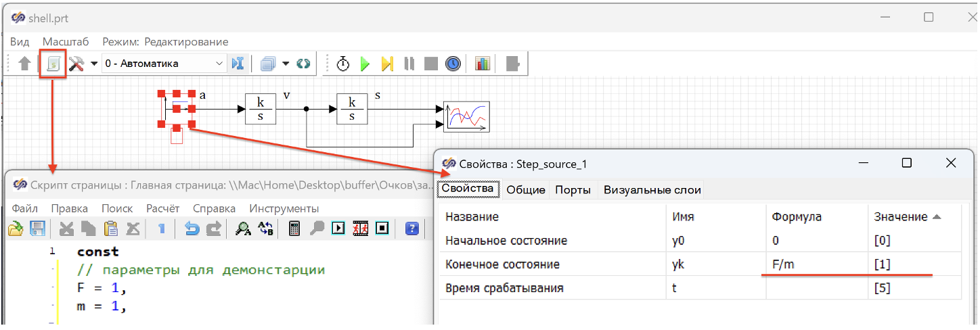Open the page script icon
980x330 pixels.
pos(53,64)
